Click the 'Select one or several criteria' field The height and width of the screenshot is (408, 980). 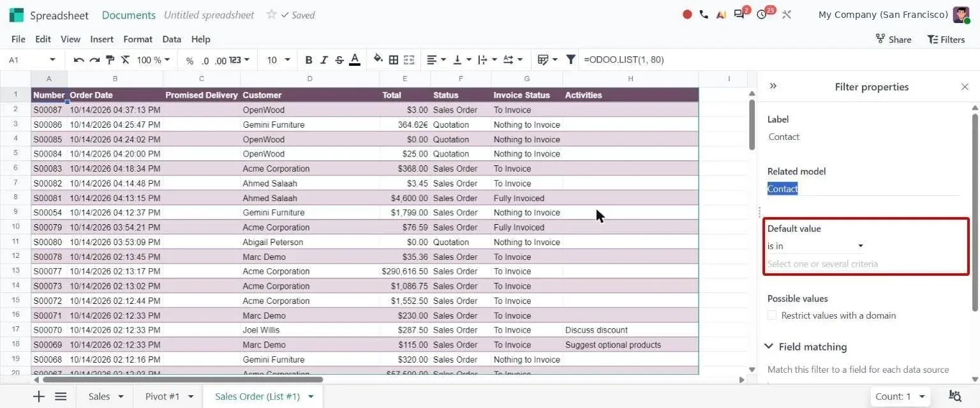coord(864,264)
